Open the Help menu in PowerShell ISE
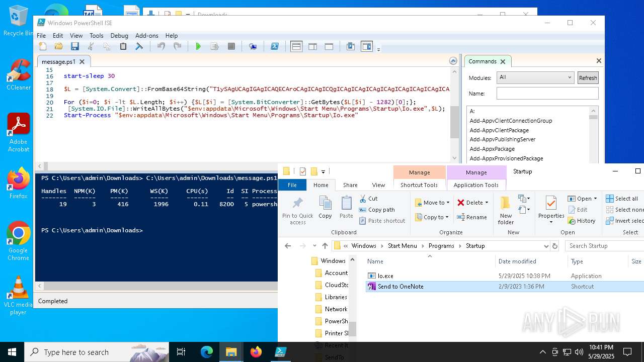This screenshot has height=362, width=644. pyautogui.click(x=172, y=36)
